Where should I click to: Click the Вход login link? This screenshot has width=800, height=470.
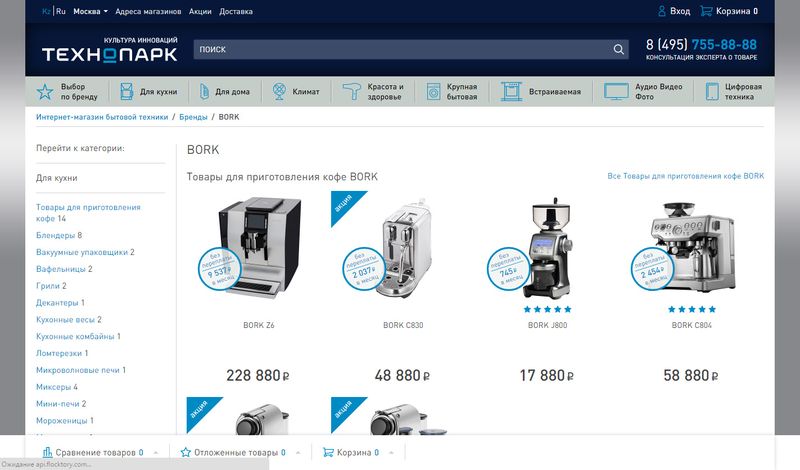(x=680, y=11)
